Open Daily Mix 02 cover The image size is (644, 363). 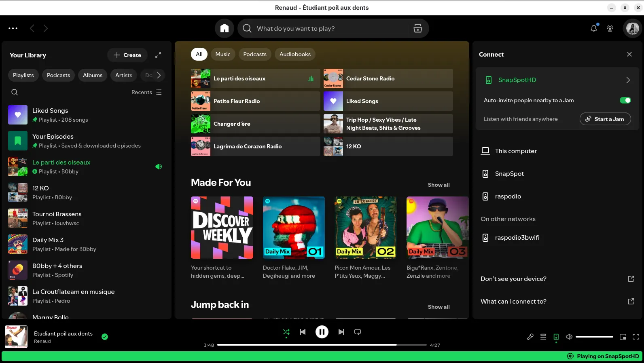(x=366, y=228)
